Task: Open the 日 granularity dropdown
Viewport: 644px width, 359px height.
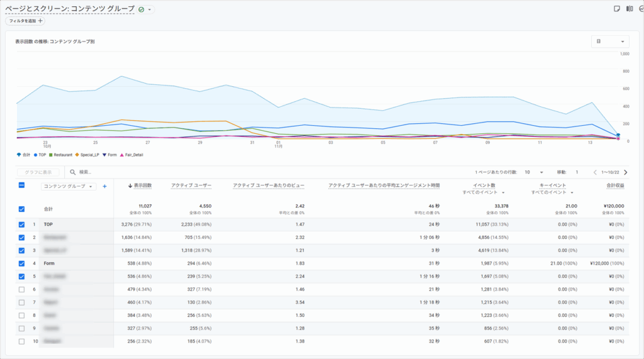Action: [x=610, y=41]
